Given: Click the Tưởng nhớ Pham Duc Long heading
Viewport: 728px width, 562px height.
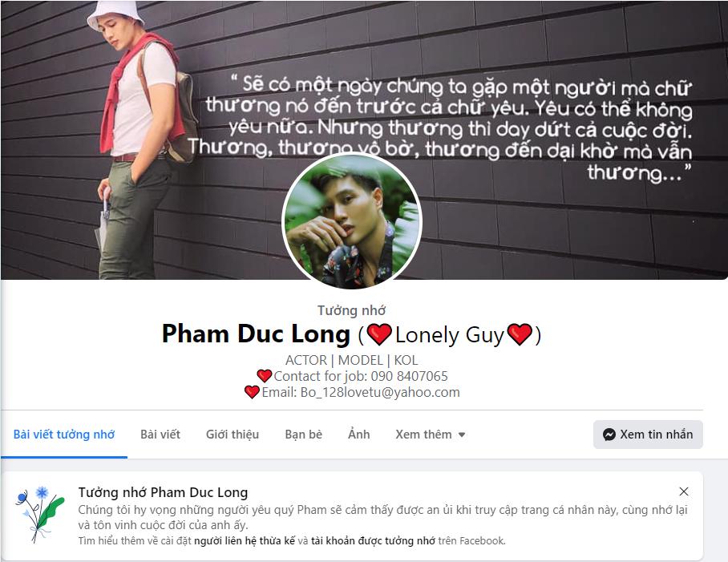Looking at the screenshot, I should [163, 492].
